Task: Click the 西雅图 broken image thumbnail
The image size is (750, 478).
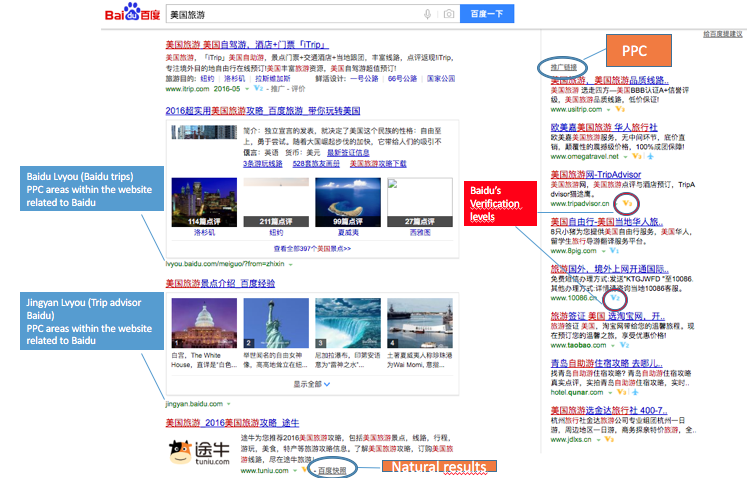Action: coord(420,202)
